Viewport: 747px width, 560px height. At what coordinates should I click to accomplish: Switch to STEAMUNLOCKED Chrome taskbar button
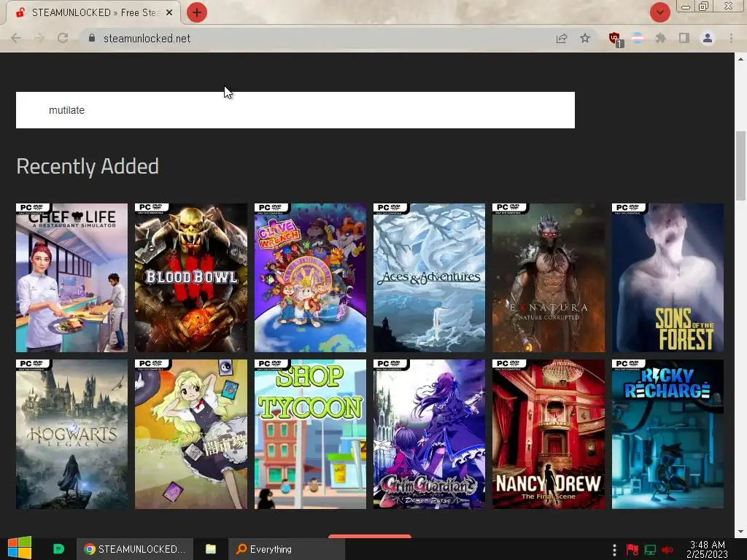coord(135,549)
